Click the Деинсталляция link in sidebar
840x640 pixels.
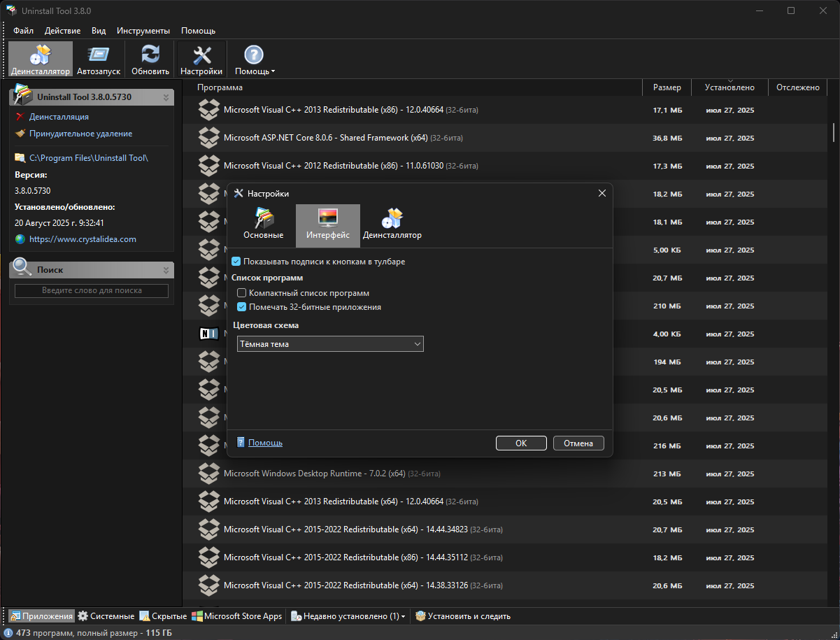(x=59, y=117)
